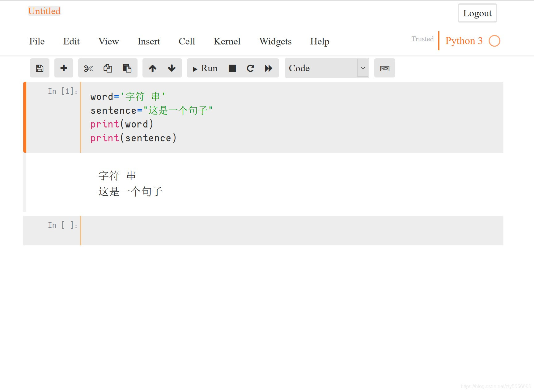The width and height of the screenshot is (534, 392).
Task: Click the line starting with word=
Action: 128,97
